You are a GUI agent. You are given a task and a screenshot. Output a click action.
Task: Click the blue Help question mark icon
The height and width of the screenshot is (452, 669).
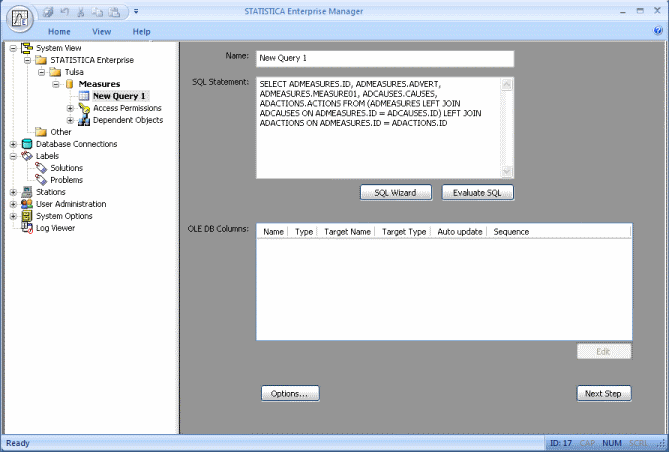point(658,30)
